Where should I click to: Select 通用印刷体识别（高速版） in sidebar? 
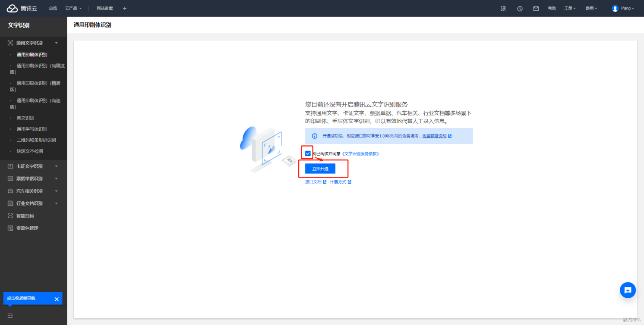pos(35,103)
